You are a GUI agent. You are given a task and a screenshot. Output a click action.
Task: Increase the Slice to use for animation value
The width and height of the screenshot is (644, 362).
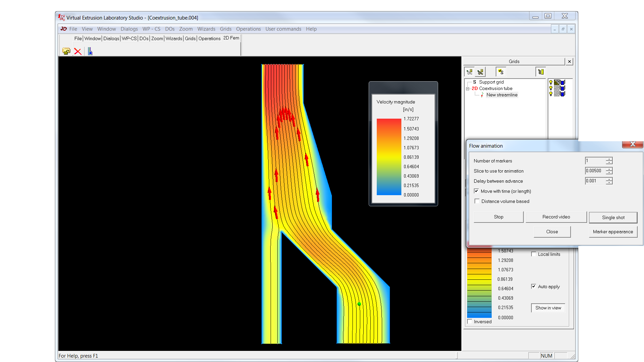(x=609, y=169)
